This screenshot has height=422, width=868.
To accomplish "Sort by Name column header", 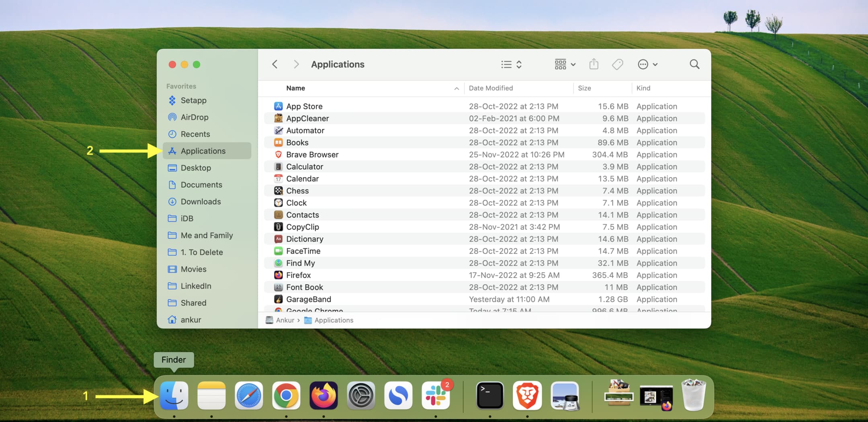I will 295,88.
